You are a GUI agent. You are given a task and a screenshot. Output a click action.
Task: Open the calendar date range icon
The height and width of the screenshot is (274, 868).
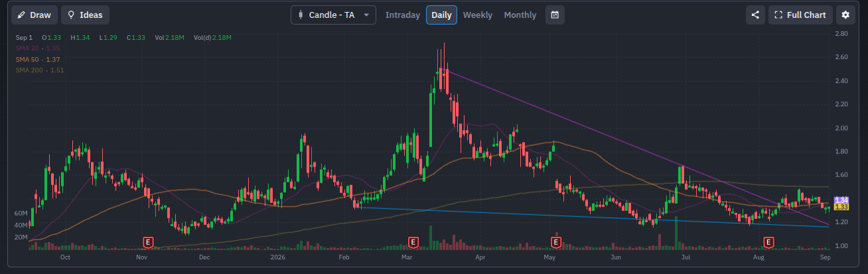[x=555, y=15]
